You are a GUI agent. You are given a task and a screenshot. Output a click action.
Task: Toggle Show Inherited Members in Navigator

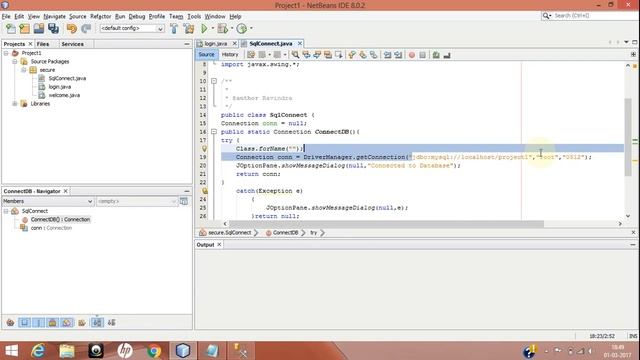(x=10, y=323)
